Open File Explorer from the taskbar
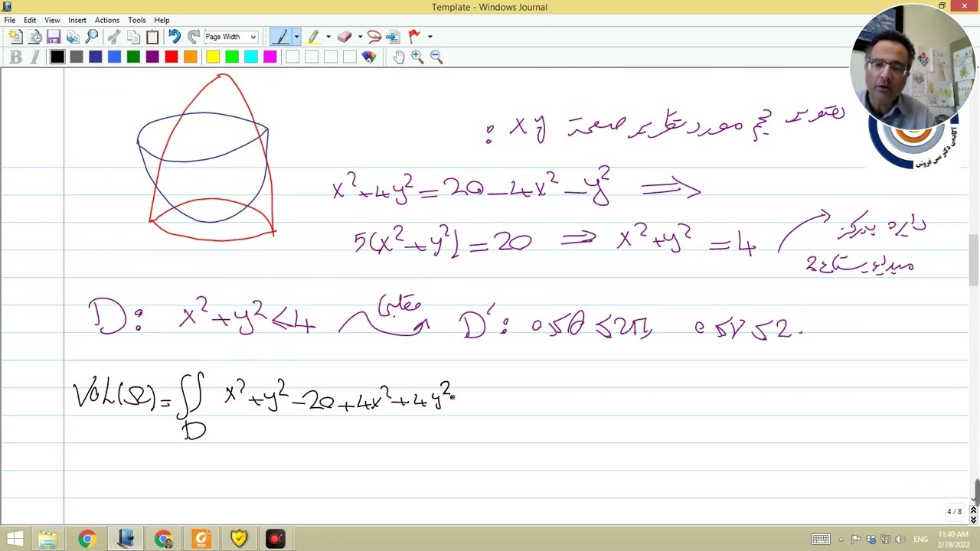The width and height of the screenshot is (980, 551). pyautogui.click(x=48, y=540)
